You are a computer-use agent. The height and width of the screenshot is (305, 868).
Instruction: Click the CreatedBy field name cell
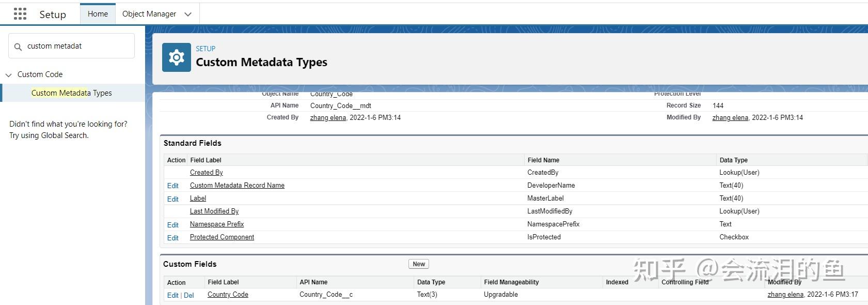point(543,173)
